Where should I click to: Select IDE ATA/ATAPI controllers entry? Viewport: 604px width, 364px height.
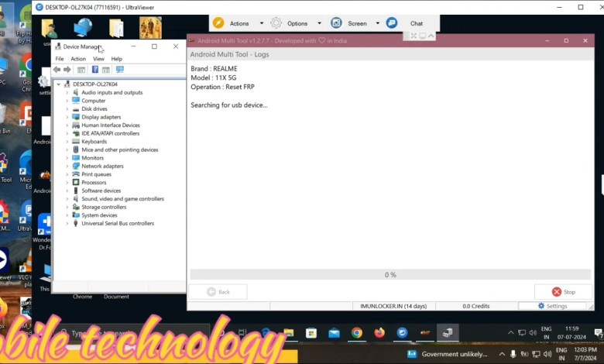(111, 133)
